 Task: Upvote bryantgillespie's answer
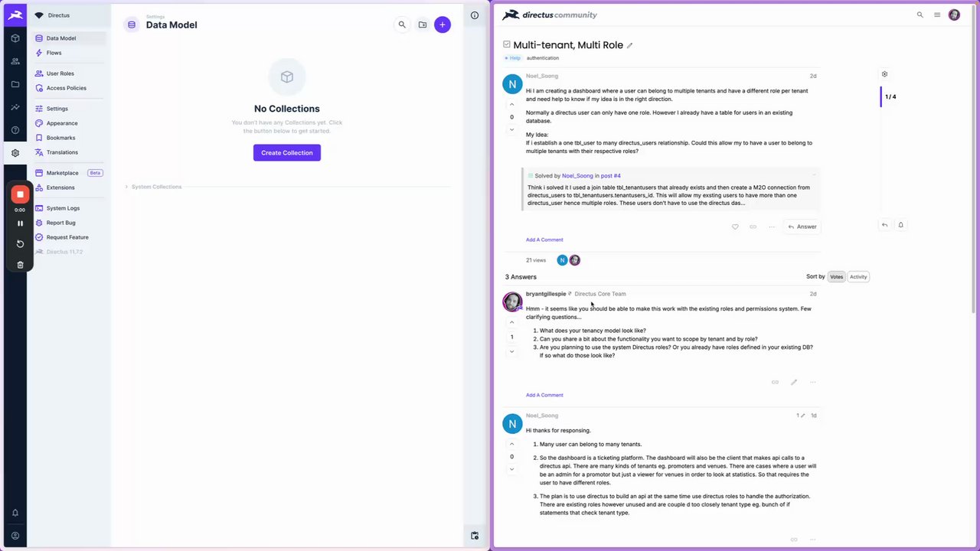[x=512, y=322]
